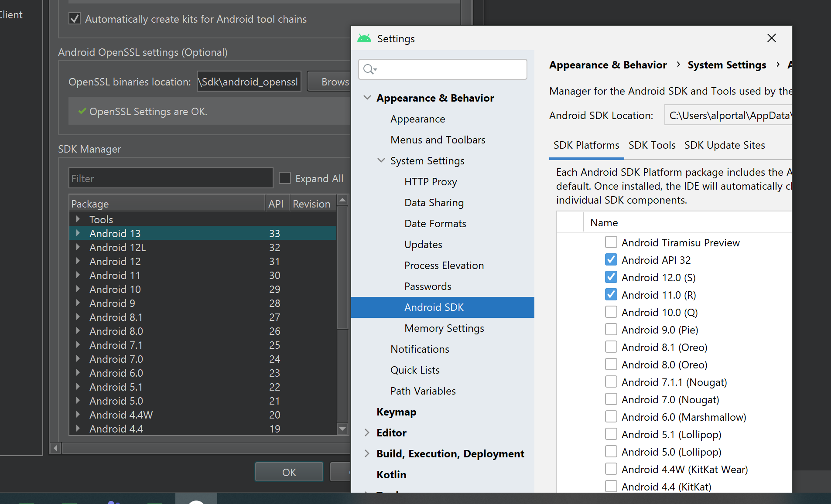Click Appearance & Behavior breadcrumb
Image resolution: width=831 pixels, height=504 pixels.
tap(608, 65)
